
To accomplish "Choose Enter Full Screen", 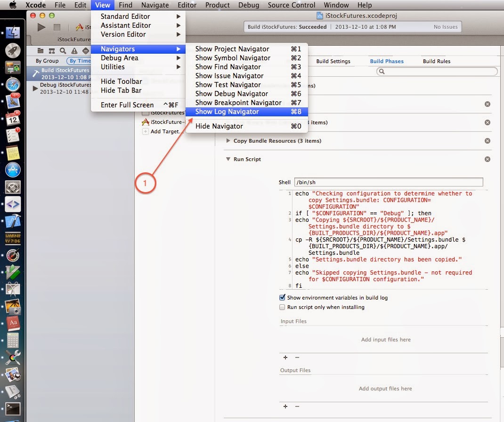I will pyautogui.click(x=138, y=105).
